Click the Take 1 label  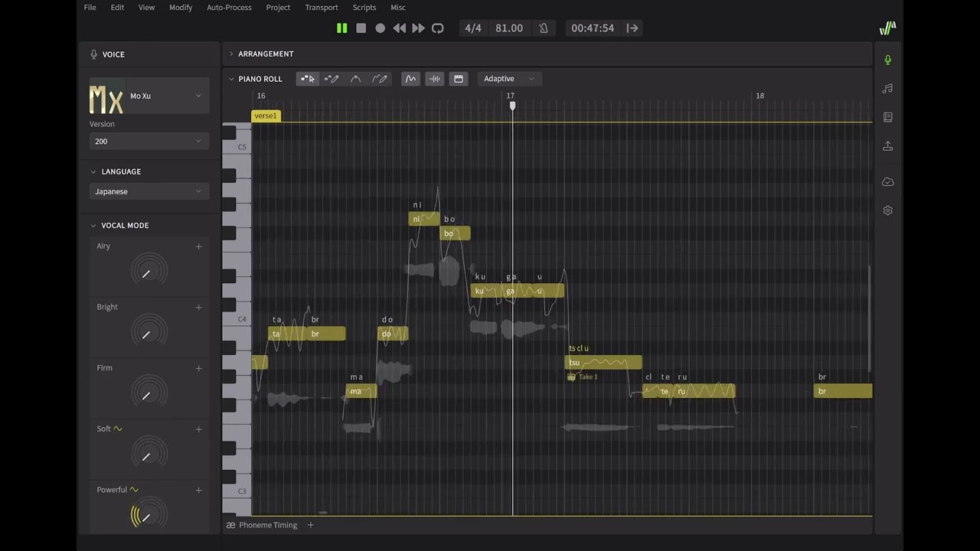[x=588, y=377]
